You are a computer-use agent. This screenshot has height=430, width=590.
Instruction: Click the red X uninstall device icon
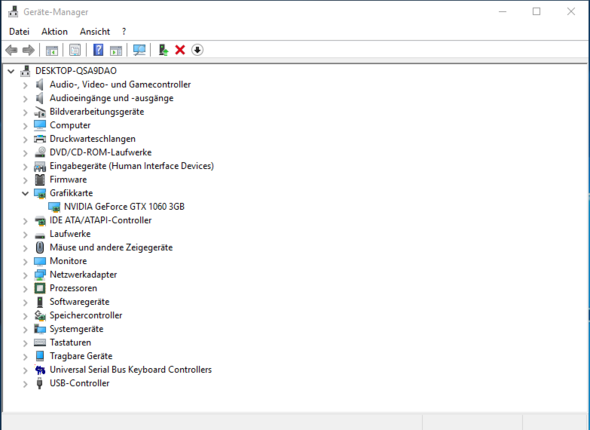pyautogui.click(x=180, y=50)
